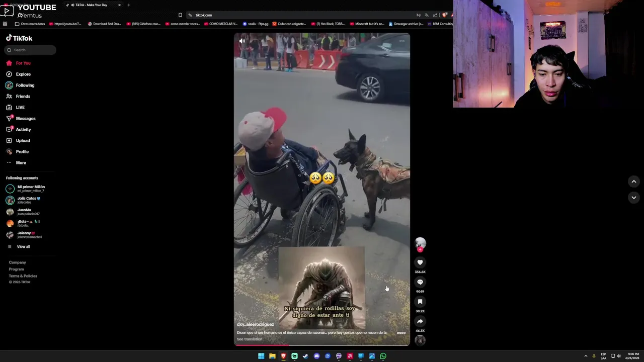
Task: Open the voxlis - Pfps.gg bookmark
Action: click(x=256, y=24)
